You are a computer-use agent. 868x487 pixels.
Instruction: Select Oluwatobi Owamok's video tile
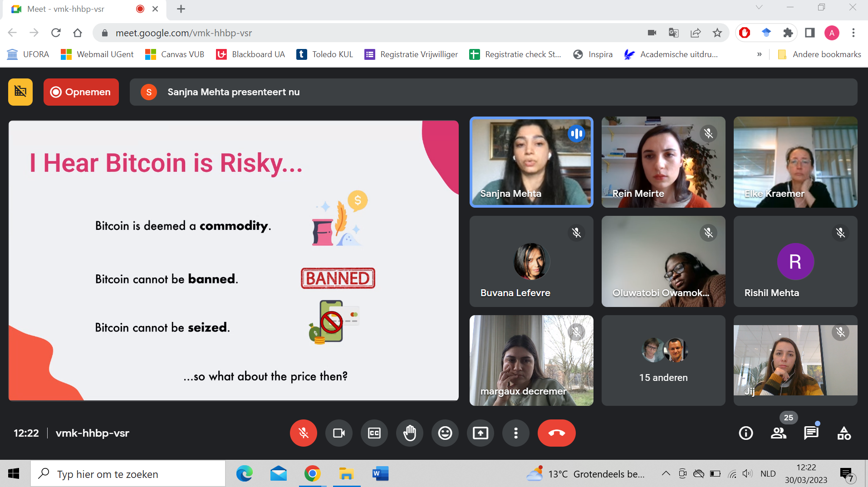coord(663,261)
